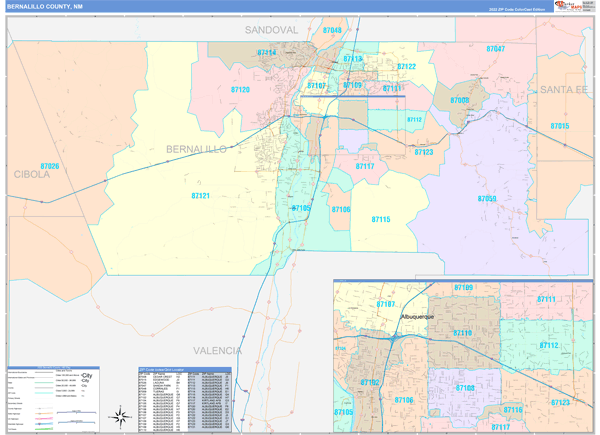
Task: Click the 87115 ZIP code label
Action: coord(381,219)
